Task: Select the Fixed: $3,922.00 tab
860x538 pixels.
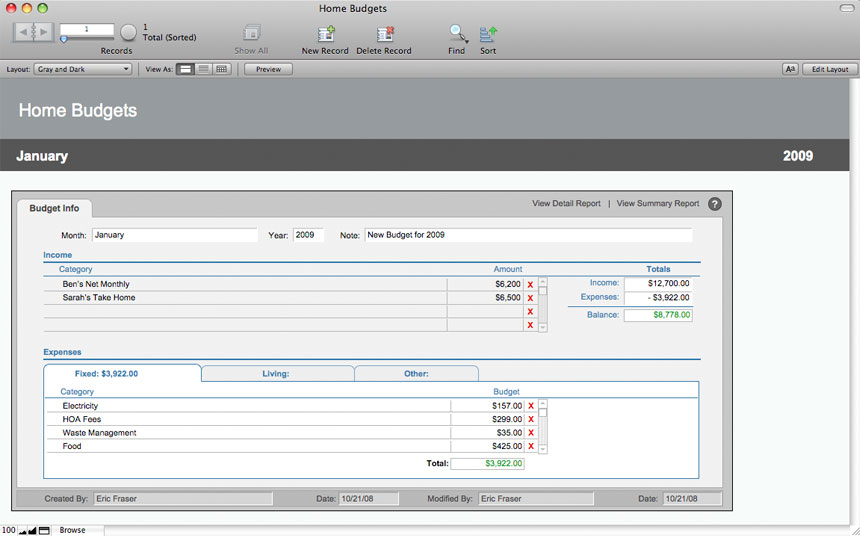Action: 122,373
